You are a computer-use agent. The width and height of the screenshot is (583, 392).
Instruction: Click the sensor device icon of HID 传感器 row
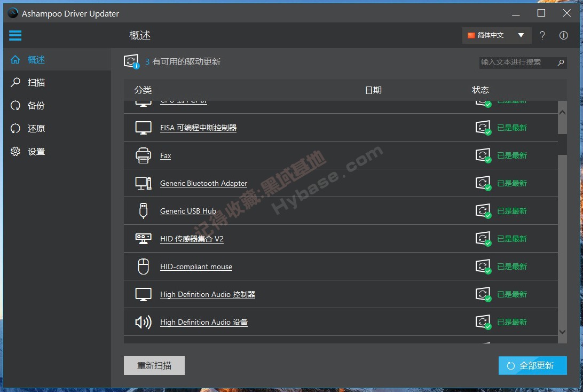tap(143, 239)
